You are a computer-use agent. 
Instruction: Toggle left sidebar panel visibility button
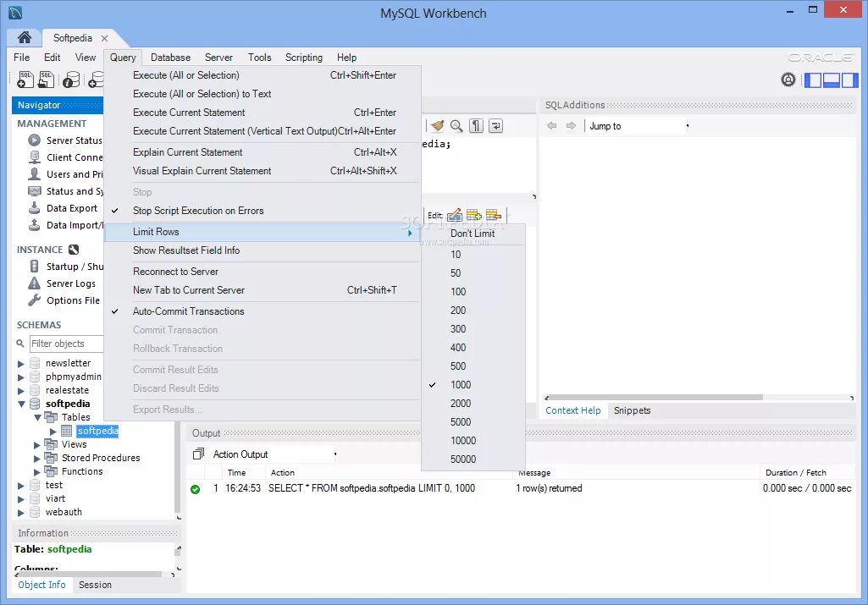(x=813, y=80)
